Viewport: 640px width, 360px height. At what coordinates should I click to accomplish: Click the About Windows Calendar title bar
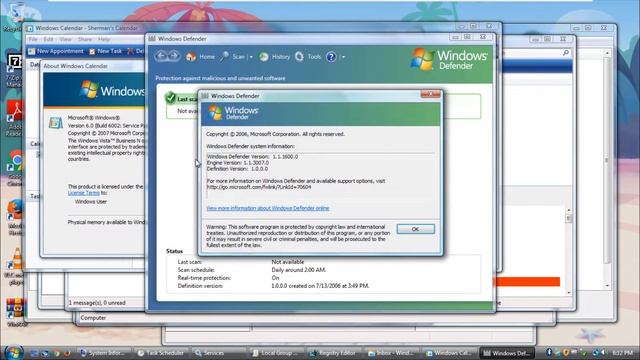tap(93, 66)
